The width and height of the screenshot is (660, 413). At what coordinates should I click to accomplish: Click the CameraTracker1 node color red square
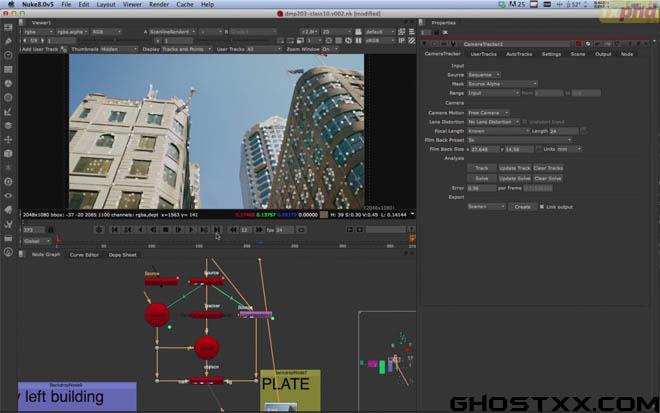coord(579,44)
